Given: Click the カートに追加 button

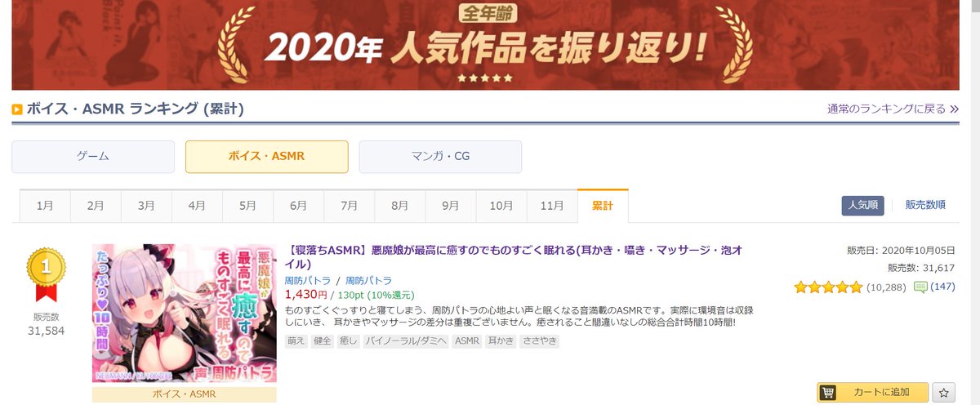Looking at the screenshot, I should (x=873, y=393).
